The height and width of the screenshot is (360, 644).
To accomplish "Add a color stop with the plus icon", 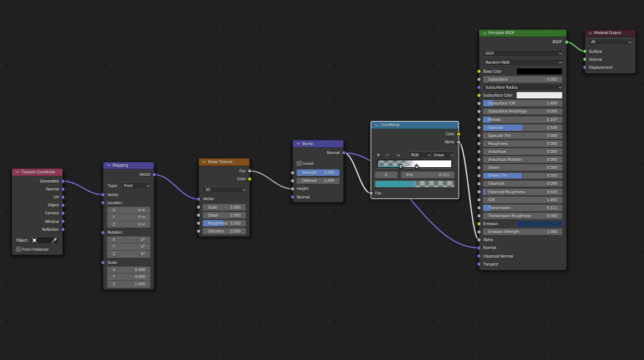I will coord(378,155).
